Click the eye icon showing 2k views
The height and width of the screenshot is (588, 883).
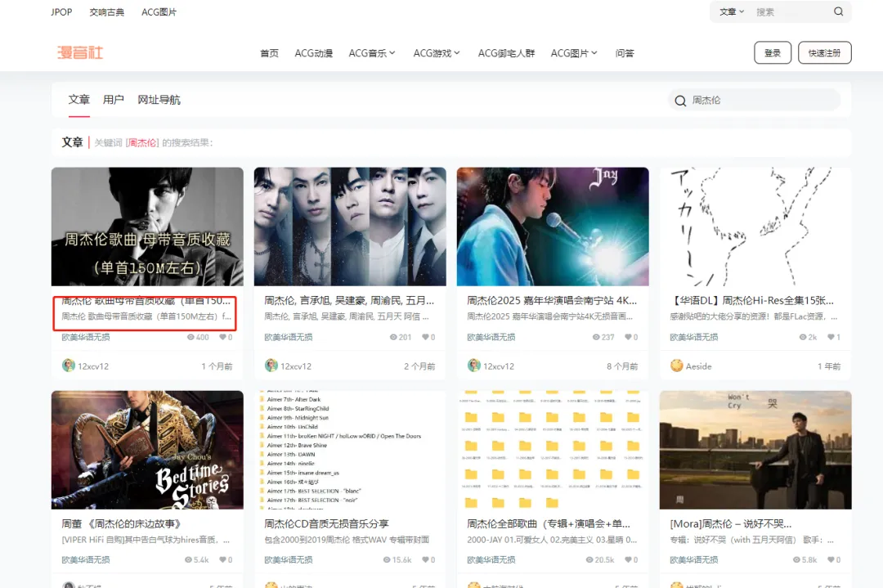pyautogui.click(x=803, y=338)
